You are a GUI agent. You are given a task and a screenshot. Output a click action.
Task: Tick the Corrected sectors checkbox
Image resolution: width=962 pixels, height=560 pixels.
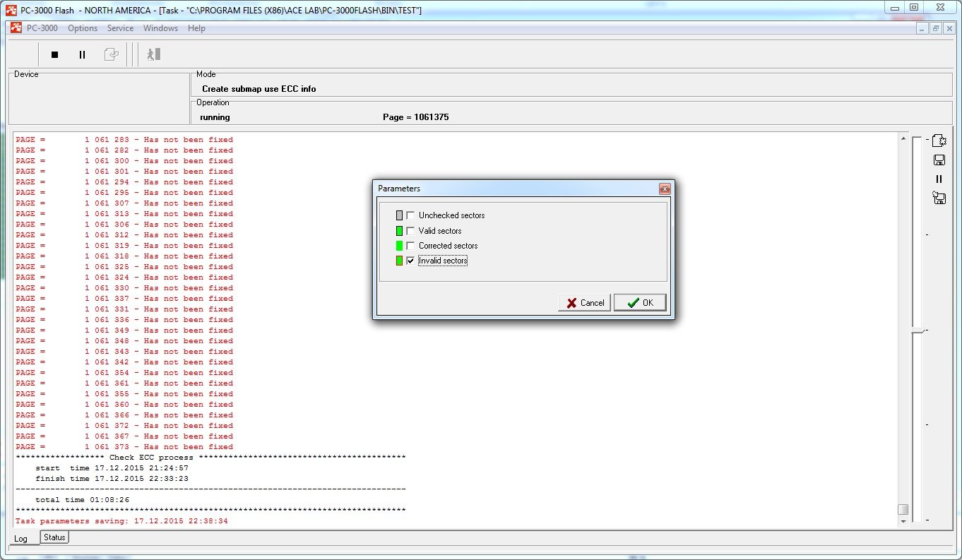point(410,246)
